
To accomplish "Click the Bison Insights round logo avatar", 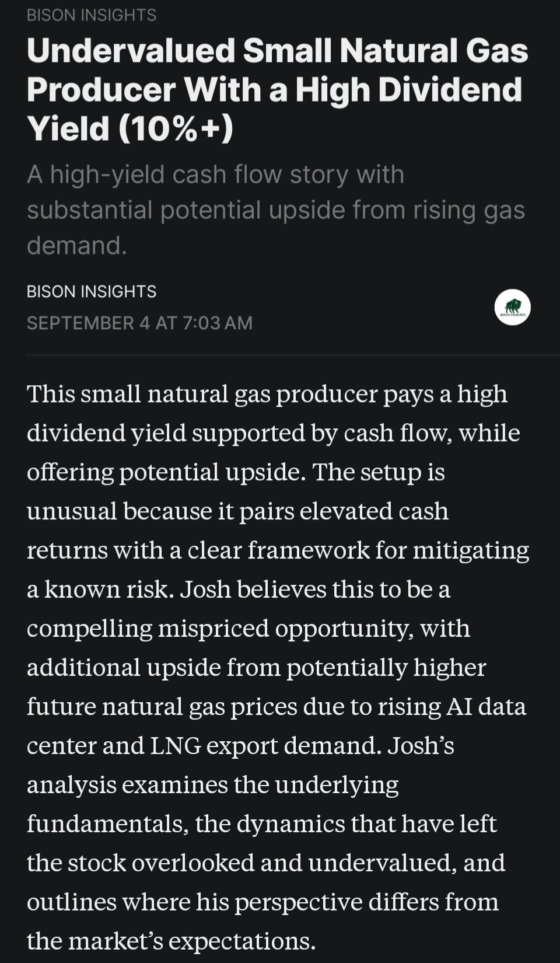I will coord(512,307).
